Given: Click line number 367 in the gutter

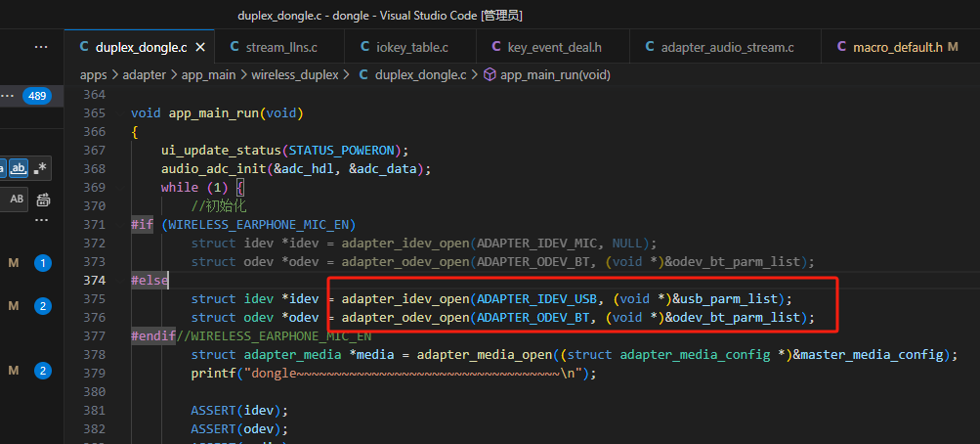Looking at the screenshot, I should [x=94, y=150].
